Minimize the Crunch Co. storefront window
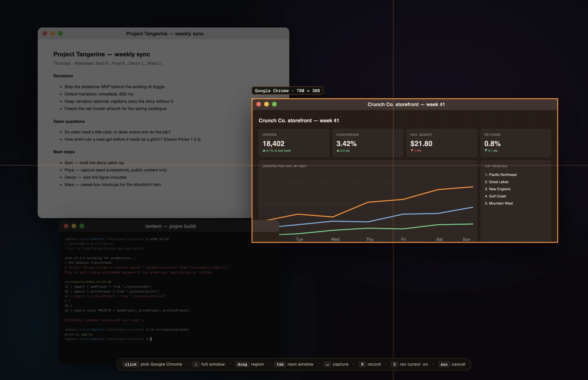The height and width of the screenshot is (380, 588). pos(266,104)
